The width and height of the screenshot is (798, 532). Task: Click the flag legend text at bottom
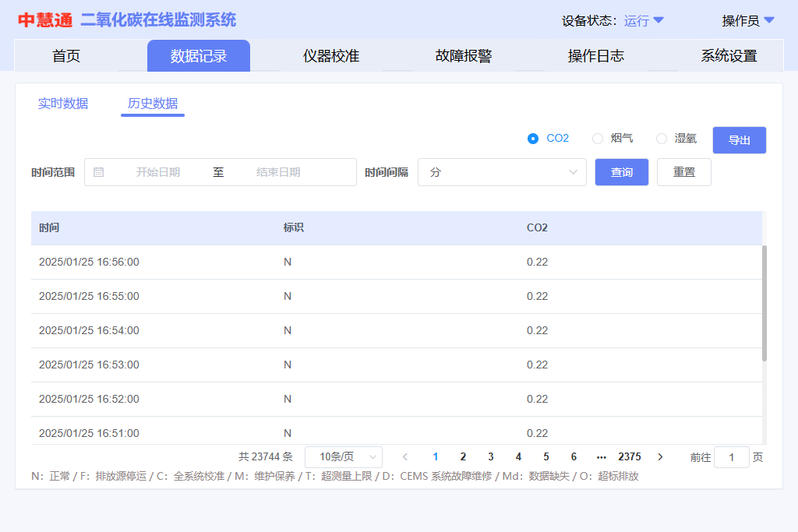tap(335, 476)
